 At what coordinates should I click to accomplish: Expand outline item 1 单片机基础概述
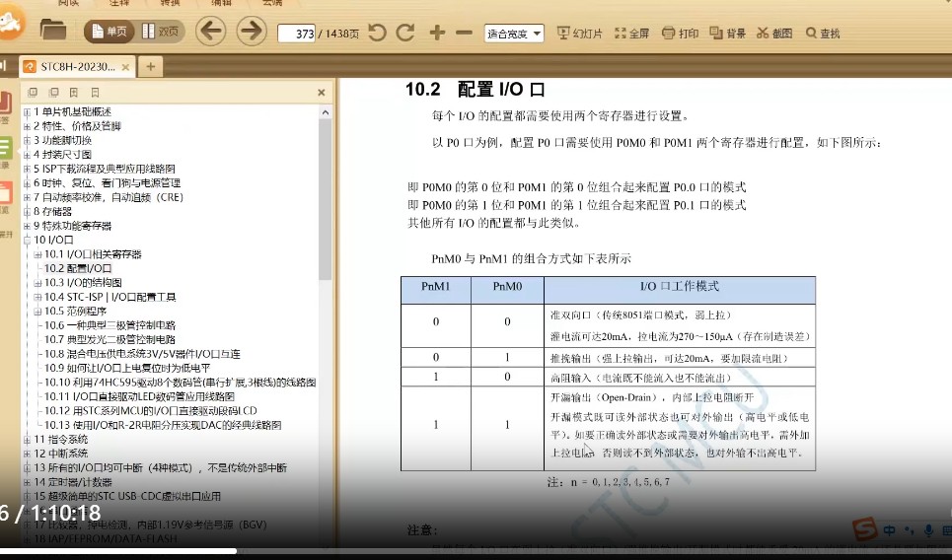coord(27,112)
